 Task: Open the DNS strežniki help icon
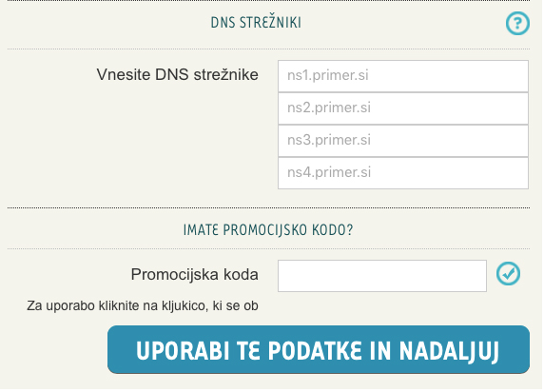(x=517, y=23)
